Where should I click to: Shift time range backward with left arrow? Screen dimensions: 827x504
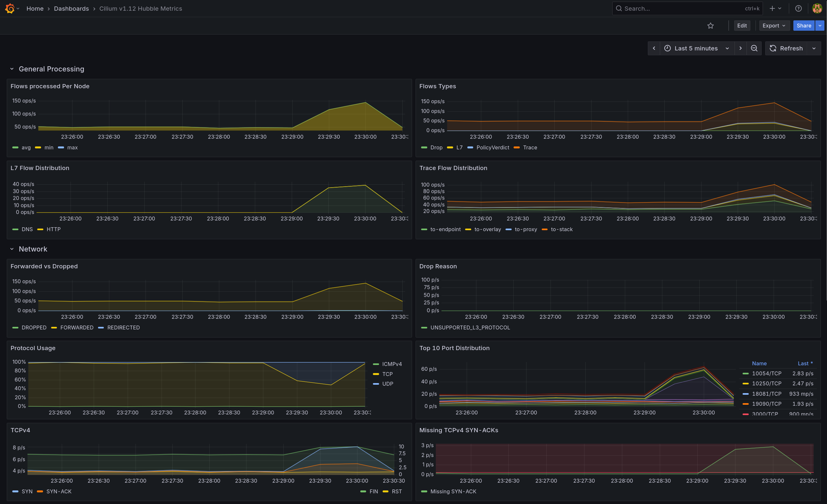pyautogui.click(x=654, y=48)
